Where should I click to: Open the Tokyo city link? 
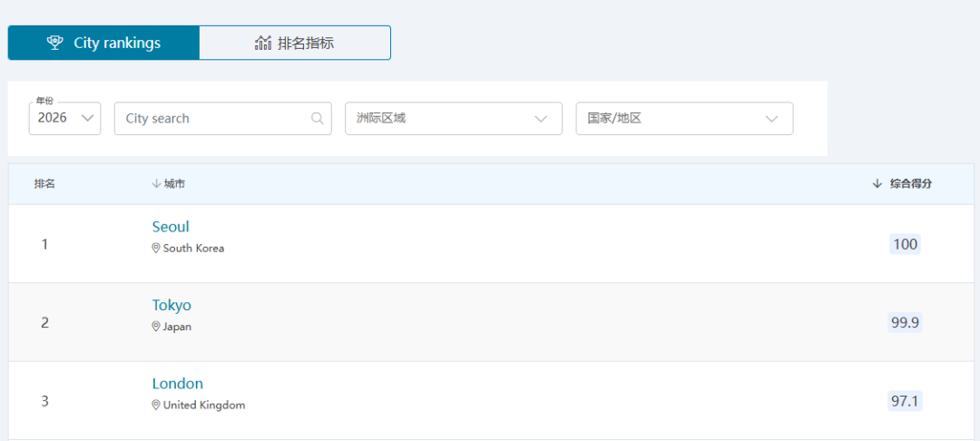pos(171,306)
